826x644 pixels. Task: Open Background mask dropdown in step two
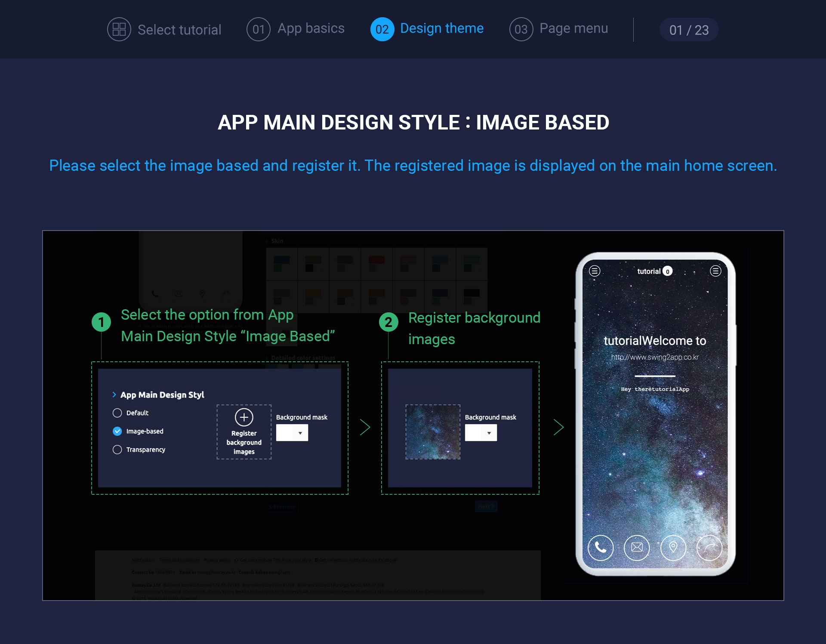coord(481,433)
